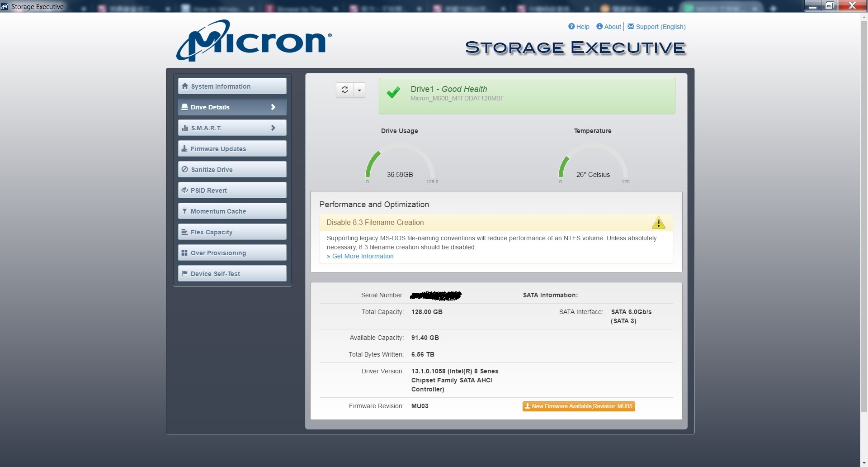Screen dimensions: 868x467
Task: Click the Firmware Updates download icon
Action: (184, 148)
